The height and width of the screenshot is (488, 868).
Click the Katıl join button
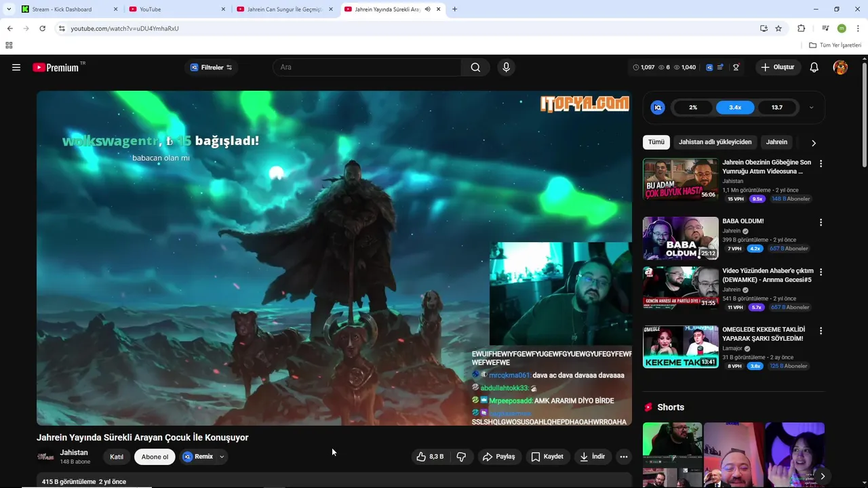point(117,457)
